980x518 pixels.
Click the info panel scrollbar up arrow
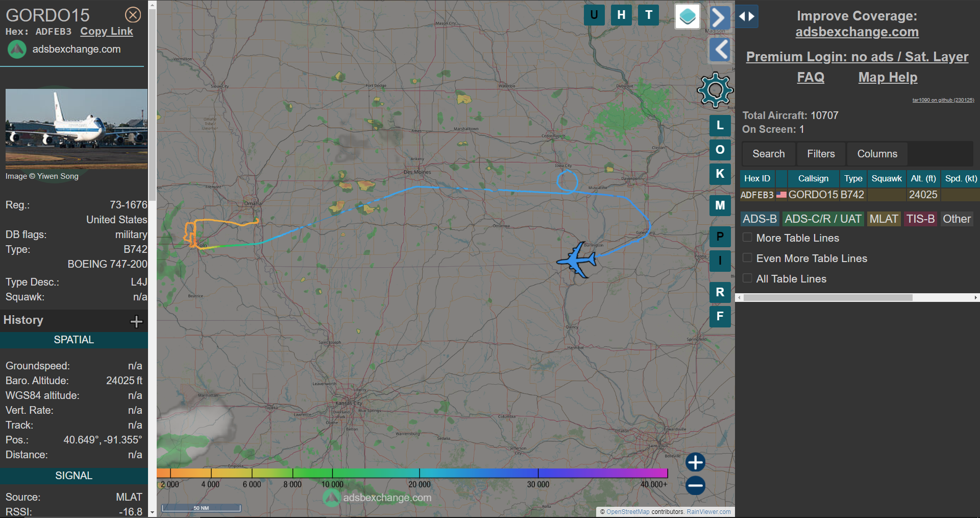click(x=152, y=5)
